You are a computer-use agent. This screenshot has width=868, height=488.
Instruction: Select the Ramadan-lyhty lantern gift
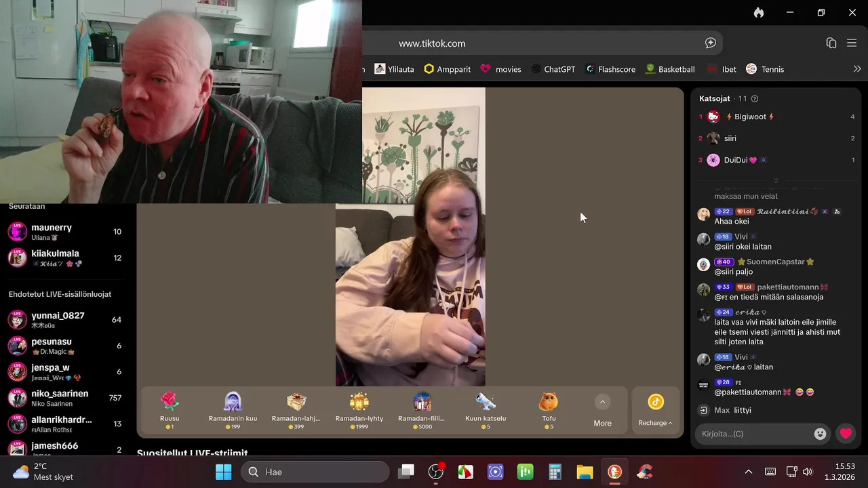click(x=359, y=411)
